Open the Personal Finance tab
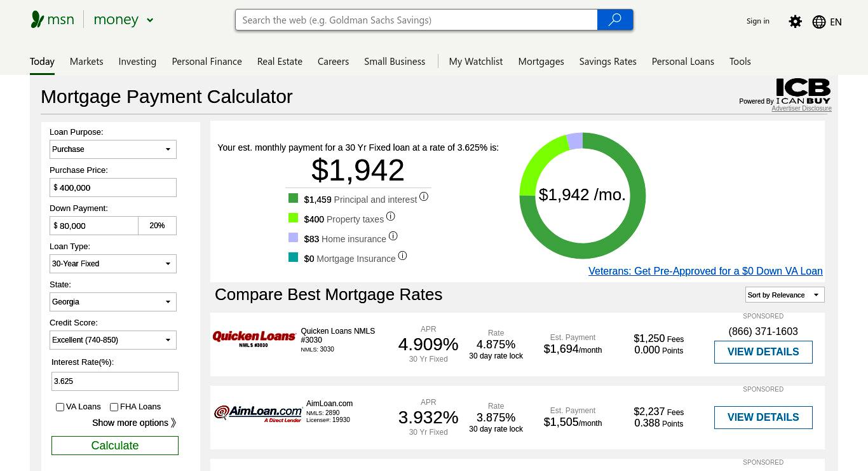Image resolution: width=868 pixels, height=471 pixels. pos(207,62)
